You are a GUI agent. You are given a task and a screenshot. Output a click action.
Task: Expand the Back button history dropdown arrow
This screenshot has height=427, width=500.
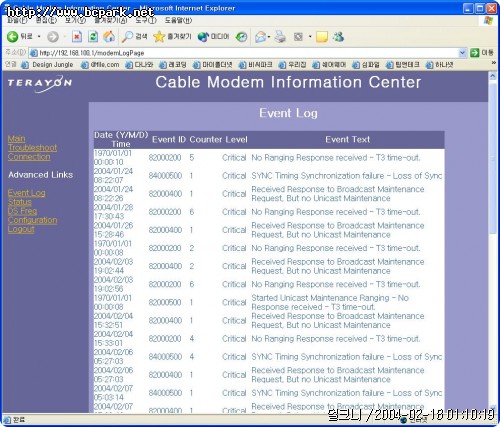39,37
